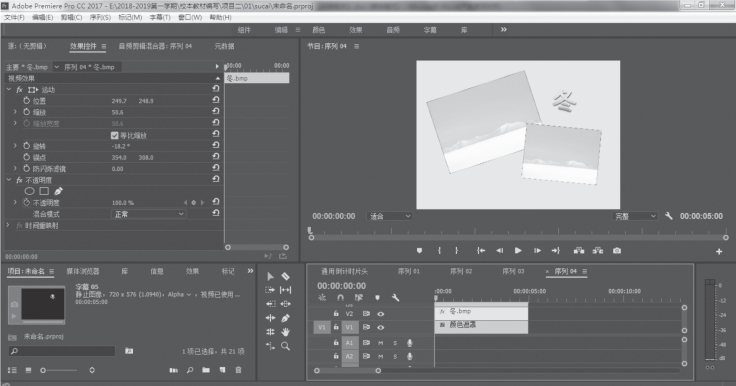
Task: Expand the 缩放 property
Action: tap(15, 112)
